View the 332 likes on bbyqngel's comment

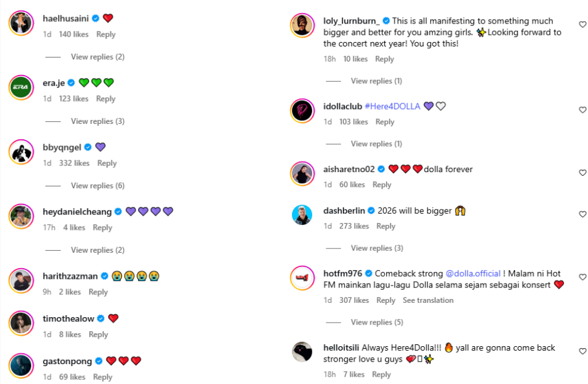[x=74, y=164]
